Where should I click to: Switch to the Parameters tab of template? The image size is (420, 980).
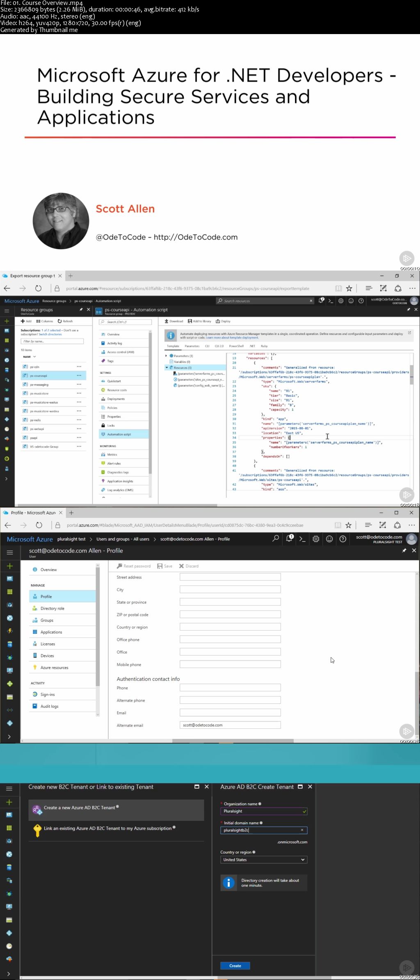(192, 346)
